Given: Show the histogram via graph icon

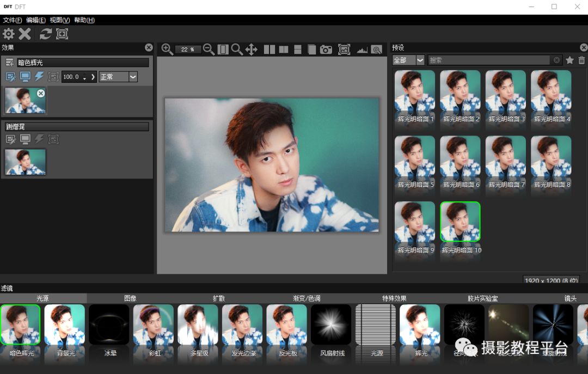Looking at the screenshot, I should [362, 50].
